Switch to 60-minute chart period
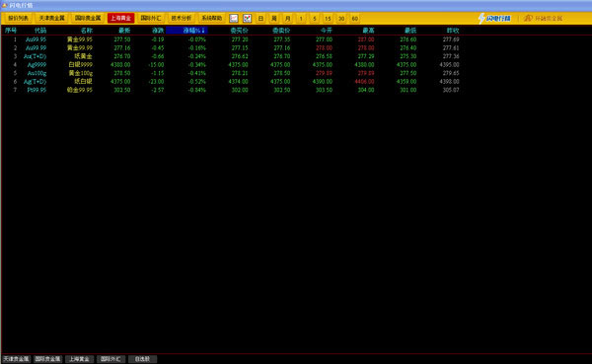Viewport: 592px width, 364px height. tap(355, 18)
